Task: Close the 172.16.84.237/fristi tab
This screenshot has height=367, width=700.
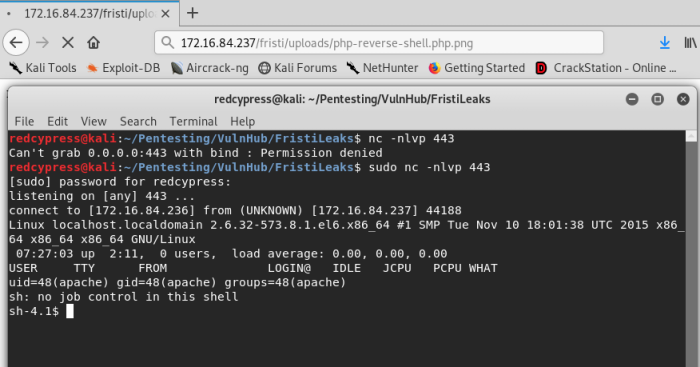Action: coord(165,14)
